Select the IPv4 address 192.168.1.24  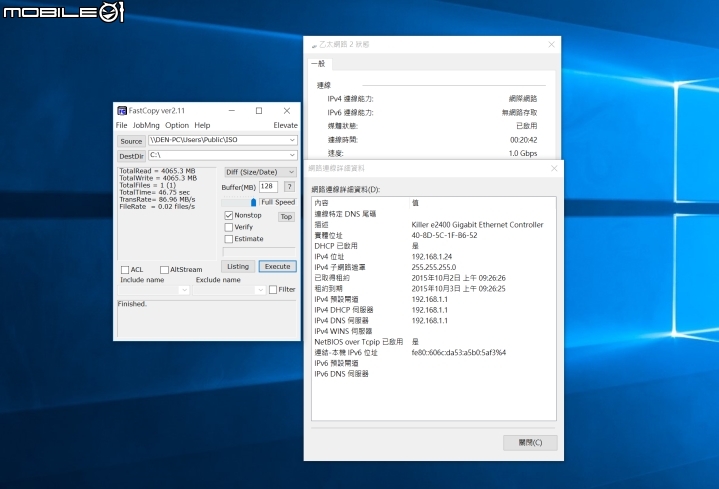pos(431,256)
